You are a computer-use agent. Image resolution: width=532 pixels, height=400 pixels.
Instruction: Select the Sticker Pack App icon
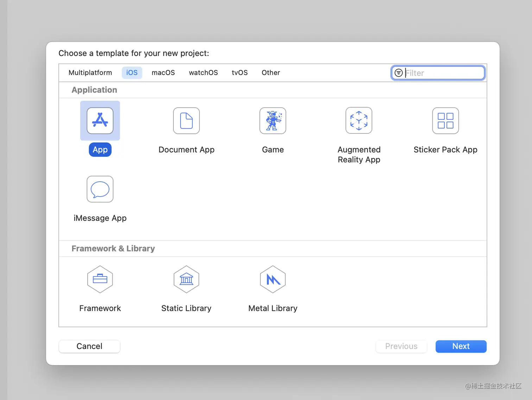pos(445,121)
